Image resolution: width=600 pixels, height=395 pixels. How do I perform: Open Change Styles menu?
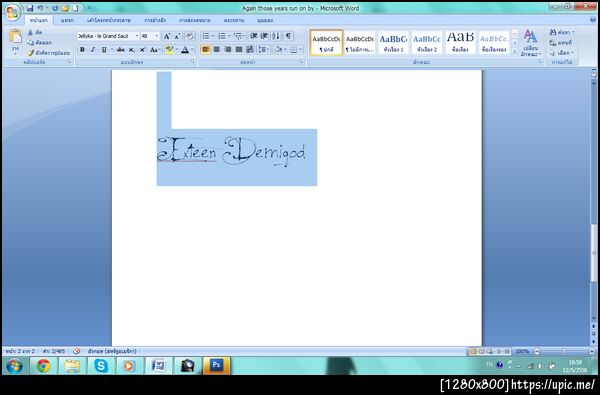pos(531,43)
